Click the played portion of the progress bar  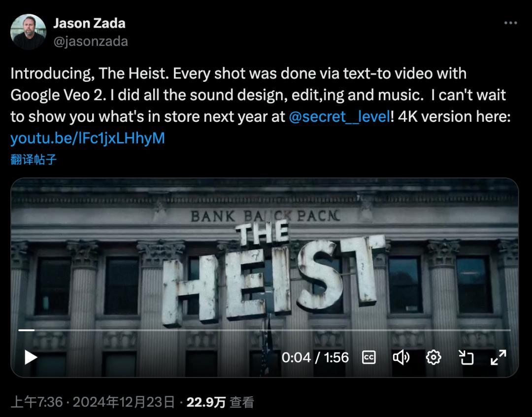(26, 330)
